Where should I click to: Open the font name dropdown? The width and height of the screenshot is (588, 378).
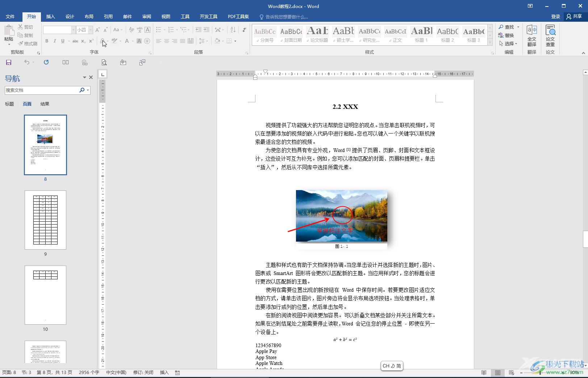[73, 30]
